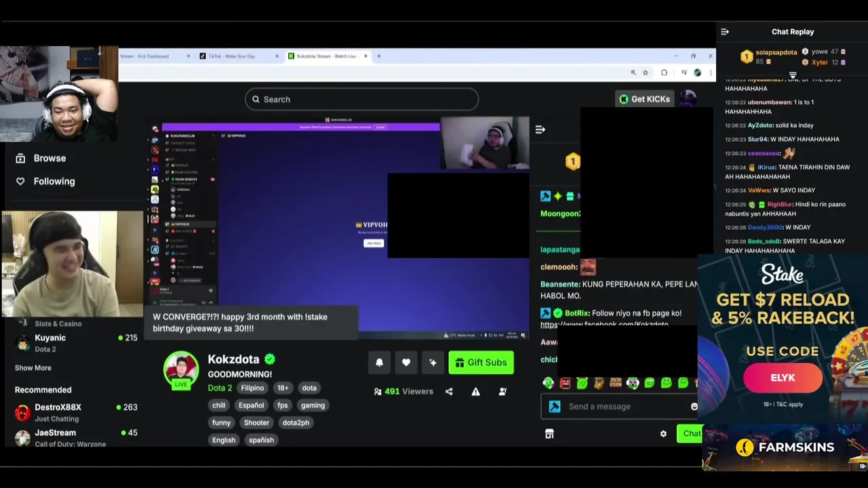Click the Español tag
Screen dimensions: 868x488
coord(251,405)
